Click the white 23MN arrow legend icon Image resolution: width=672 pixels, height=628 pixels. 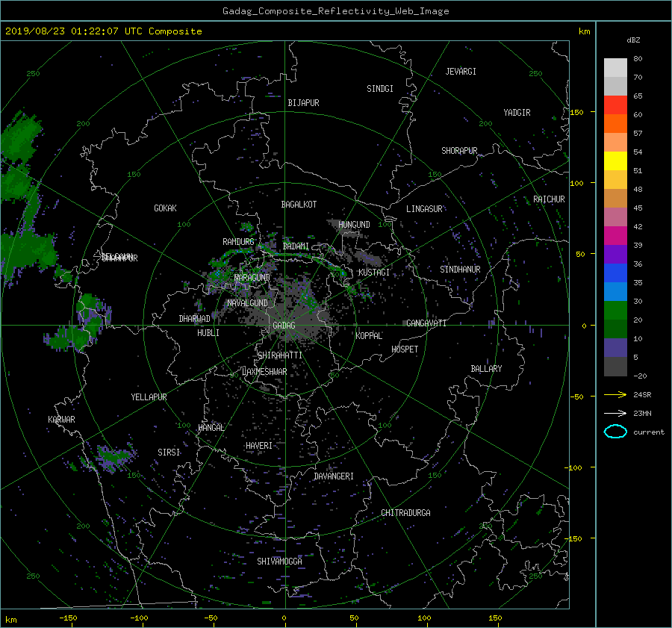[x=615, y=413]
